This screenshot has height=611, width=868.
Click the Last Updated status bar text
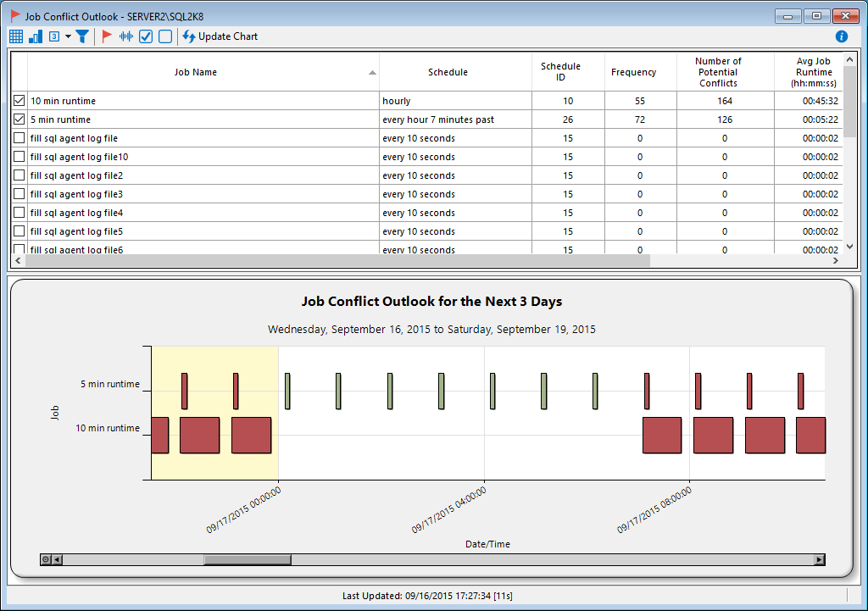[427, 596]
